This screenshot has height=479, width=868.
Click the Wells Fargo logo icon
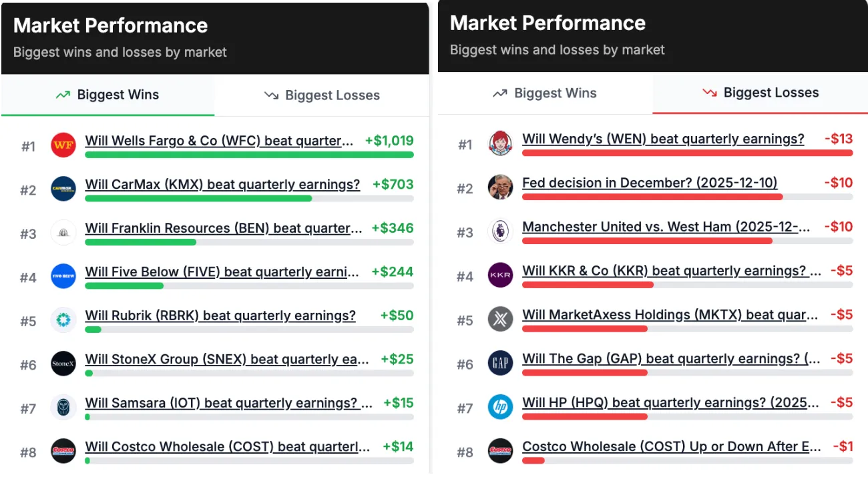pos(63,145)
